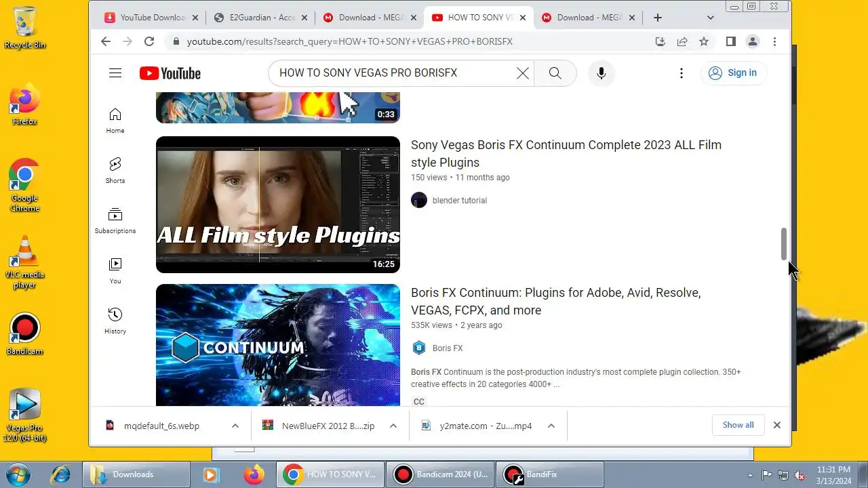
Task: Visit the Boris FX channel name
Action: [448, 348]
